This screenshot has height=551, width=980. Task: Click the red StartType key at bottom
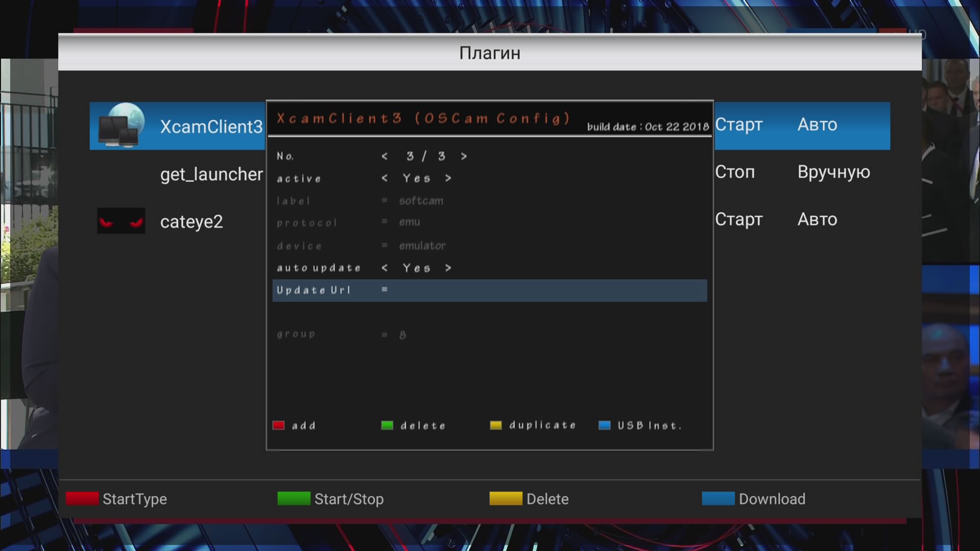tap(82, 498)
